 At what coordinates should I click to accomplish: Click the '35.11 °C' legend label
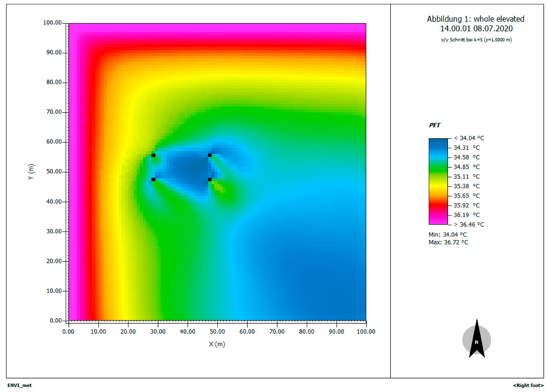click(466, 176)
